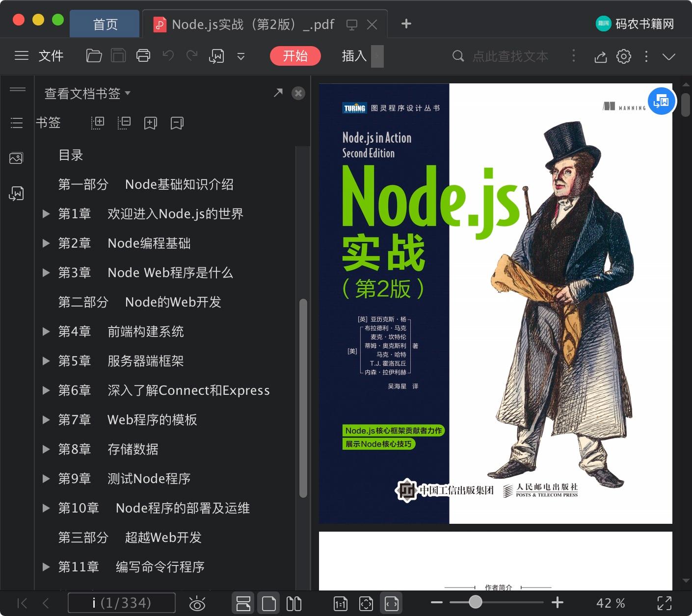
Task: Click the page number field i (1/334)
Action: 122,603
